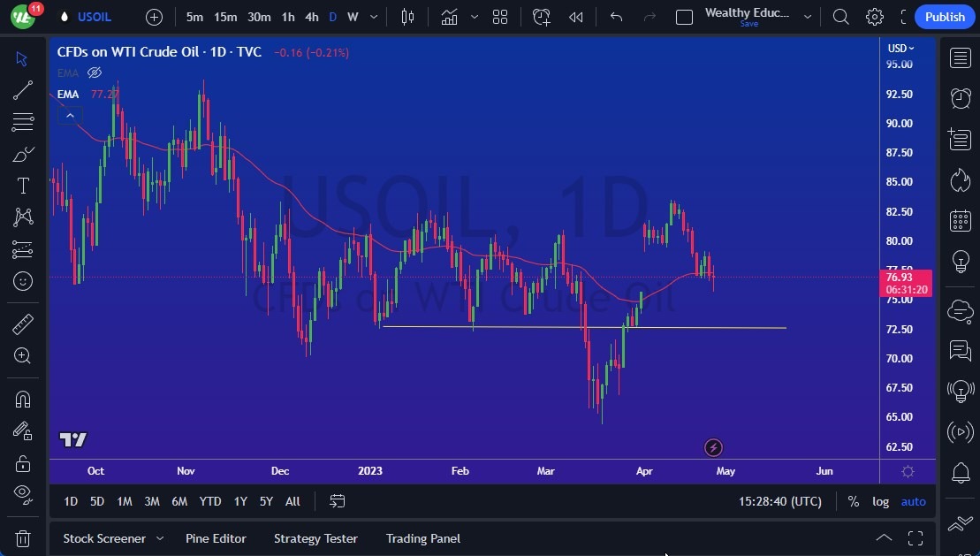This screenshot has width=980, height=556.
Task: Open the Wealthy Educ layout dropdown
Action: click(807, 17)
